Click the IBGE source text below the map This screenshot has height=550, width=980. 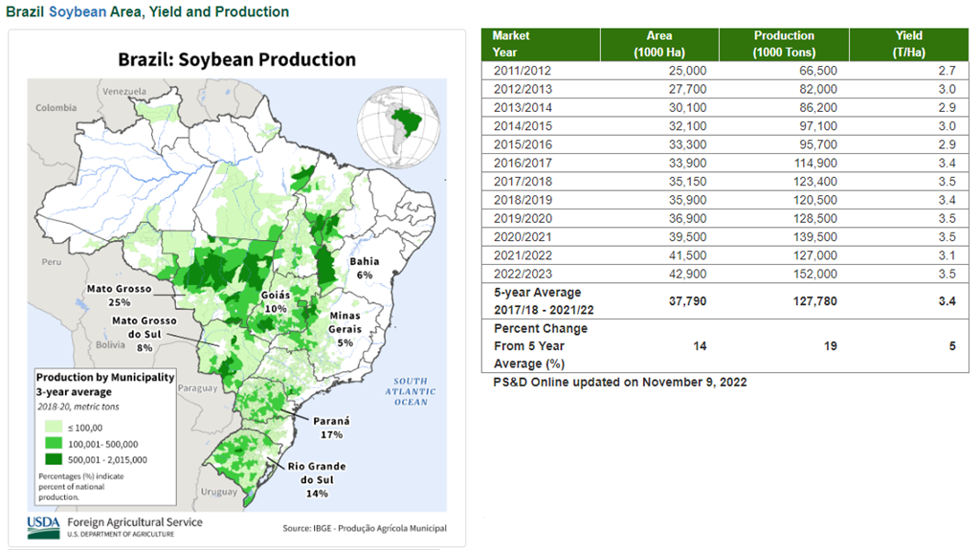[364, 528]
